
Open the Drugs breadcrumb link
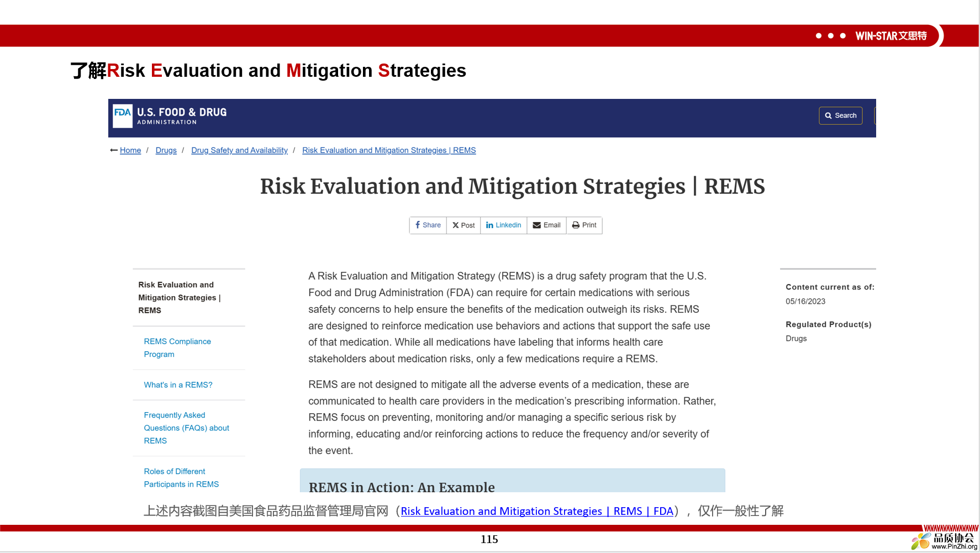(166, 150)
